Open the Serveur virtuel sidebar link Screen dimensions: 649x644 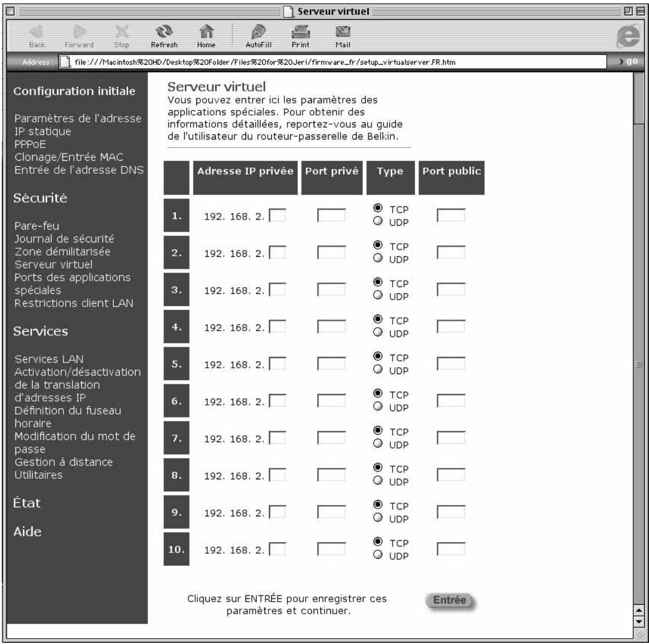pyautogui.click(x=53, y=264)
